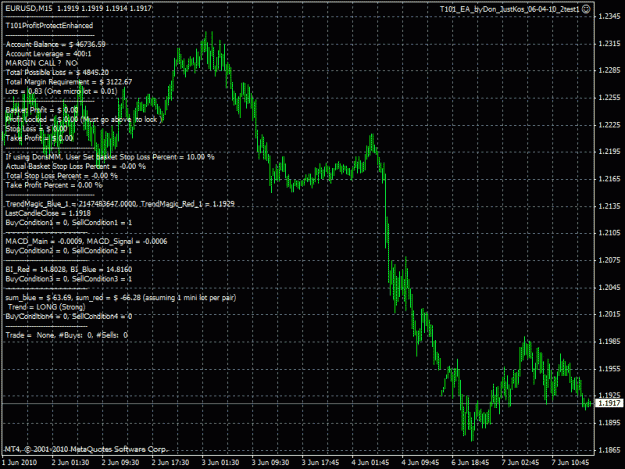
Task: Select the Take Profit Percent = 0.00 % line
Action: pyautogui.click(x=54, y=185)
